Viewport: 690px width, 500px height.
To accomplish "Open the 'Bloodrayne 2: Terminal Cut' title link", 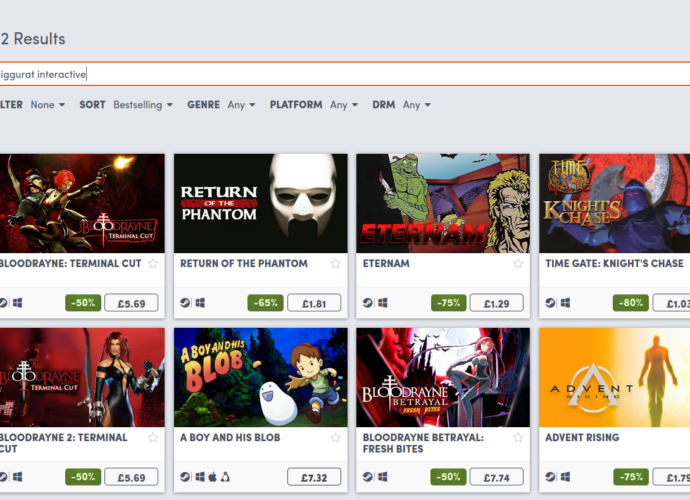I will coord(64,443).
